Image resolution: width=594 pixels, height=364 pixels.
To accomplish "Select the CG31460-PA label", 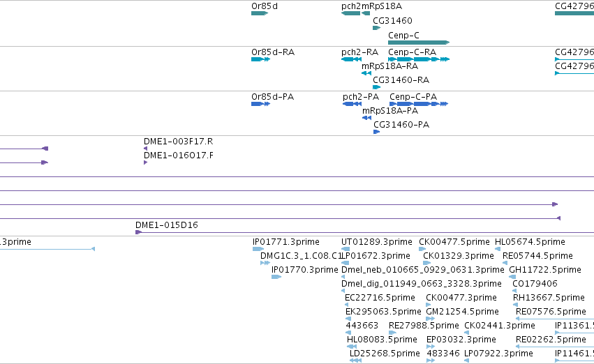I will click(401, 125).
